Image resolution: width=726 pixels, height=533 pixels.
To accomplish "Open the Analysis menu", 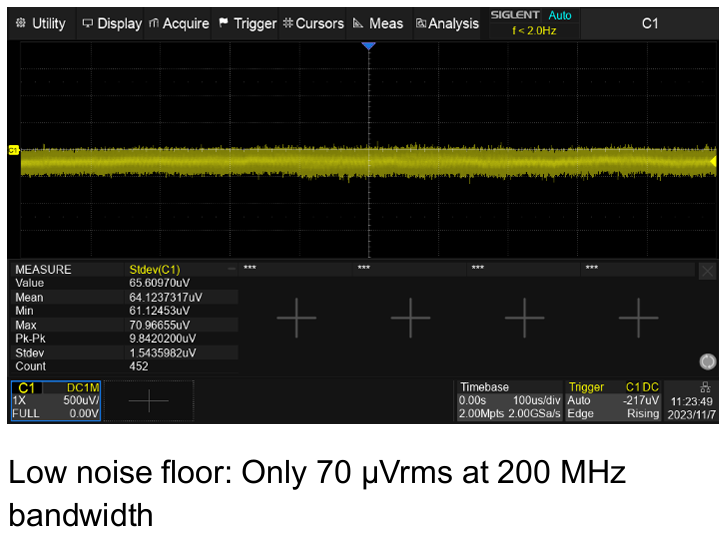I will [447, 23].
